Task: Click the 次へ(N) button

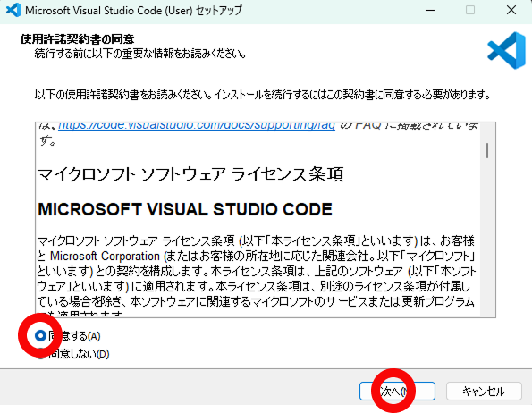Action: pyautogui.click(x=397, y=391)
